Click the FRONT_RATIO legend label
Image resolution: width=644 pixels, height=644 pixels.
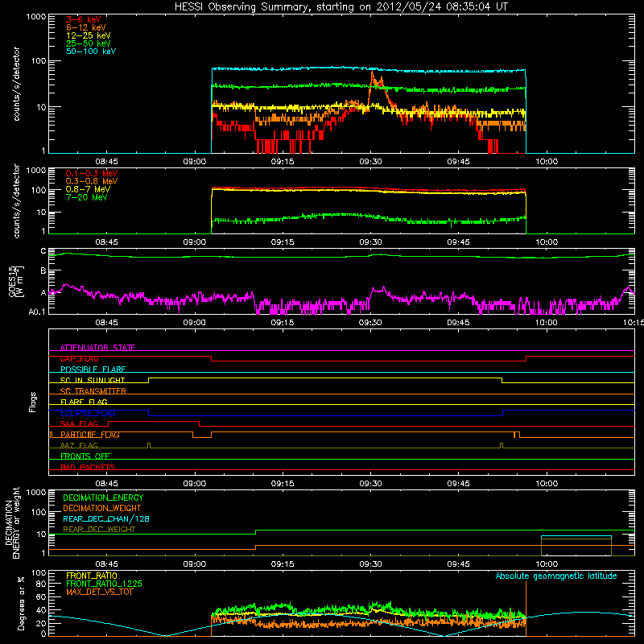coord(92,576)
